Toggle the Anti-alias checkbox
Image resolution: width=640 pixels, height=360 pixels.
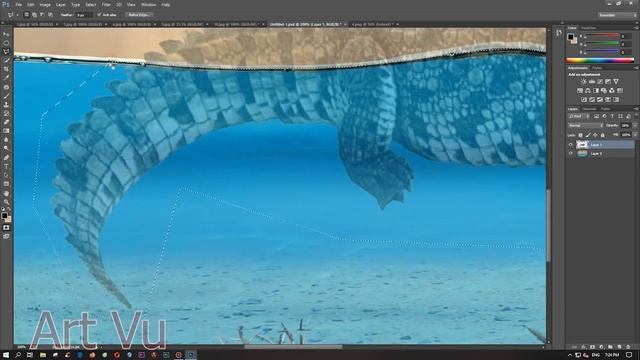point(99,15)
